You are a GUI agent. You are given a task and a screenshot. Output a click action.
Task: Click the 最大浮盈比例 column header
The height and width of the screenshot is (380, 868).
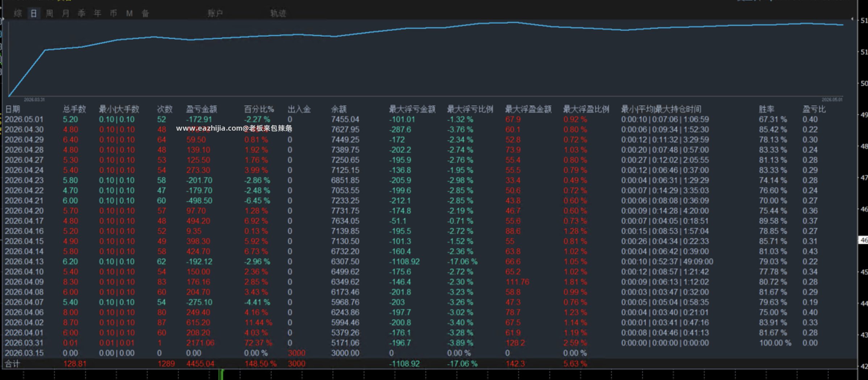586,109
